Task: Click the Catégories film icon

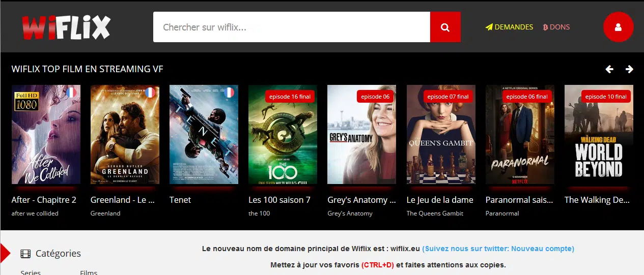Action: click(25, 254)
